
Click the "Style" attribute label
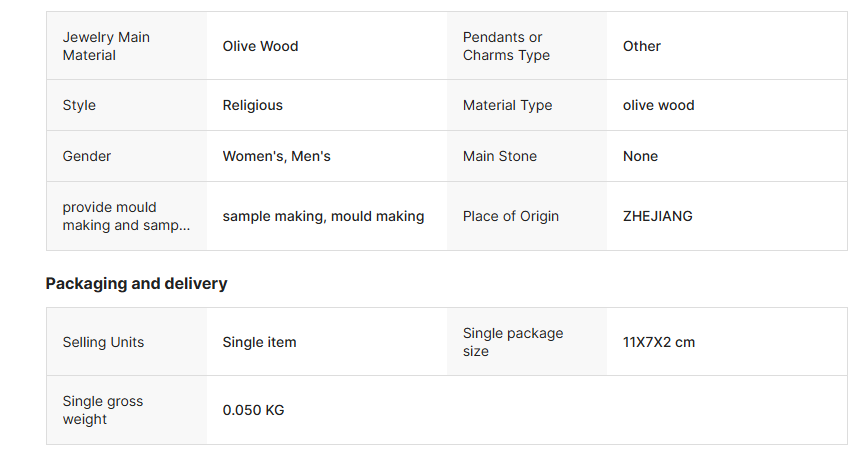[x=80, y=105]
